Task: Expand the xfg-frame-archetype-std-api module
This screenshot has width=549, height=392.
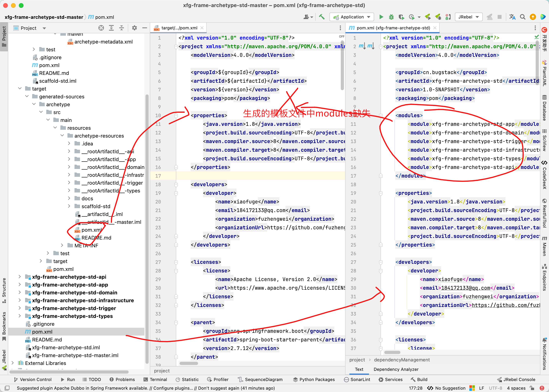Action: coord(20,277)
